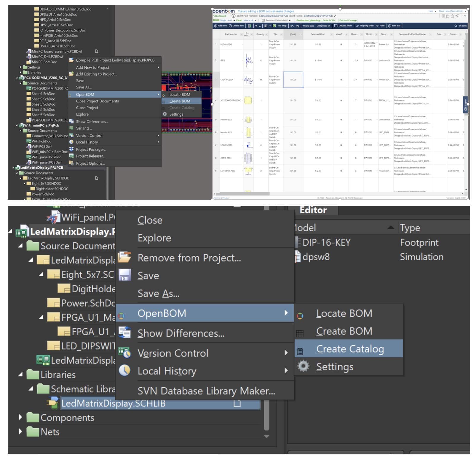The height and width of the screenshot is (458, 476).
Task: Click the Remove from Project folder icon
Action: tap(125, 257)
